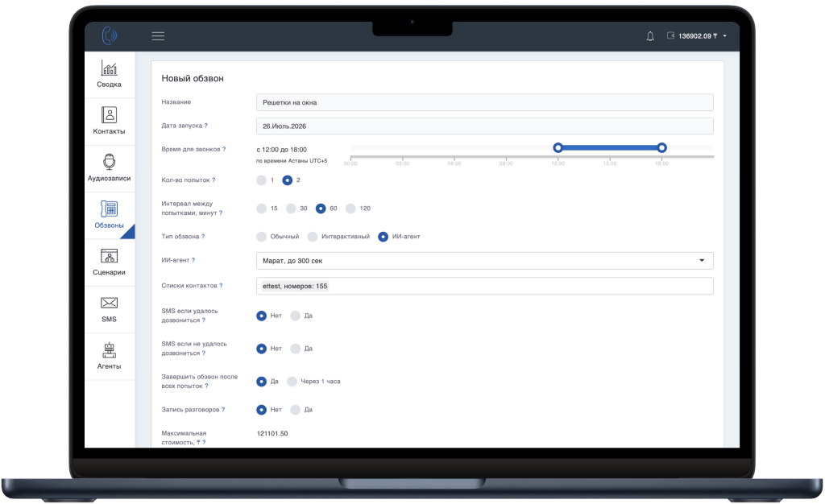Go to the Сводка menu label

pyautogui.click(x=109, y=85)
